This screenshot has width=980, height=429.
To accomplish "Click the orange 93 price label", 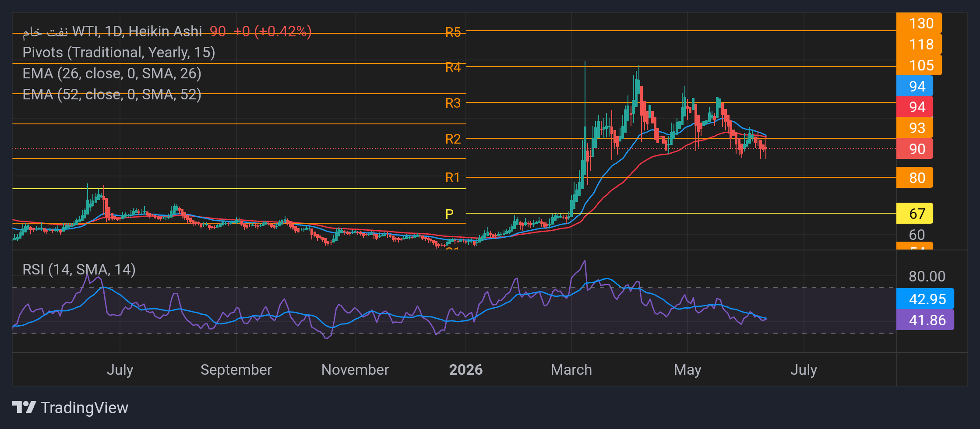I will coord(915,128).
